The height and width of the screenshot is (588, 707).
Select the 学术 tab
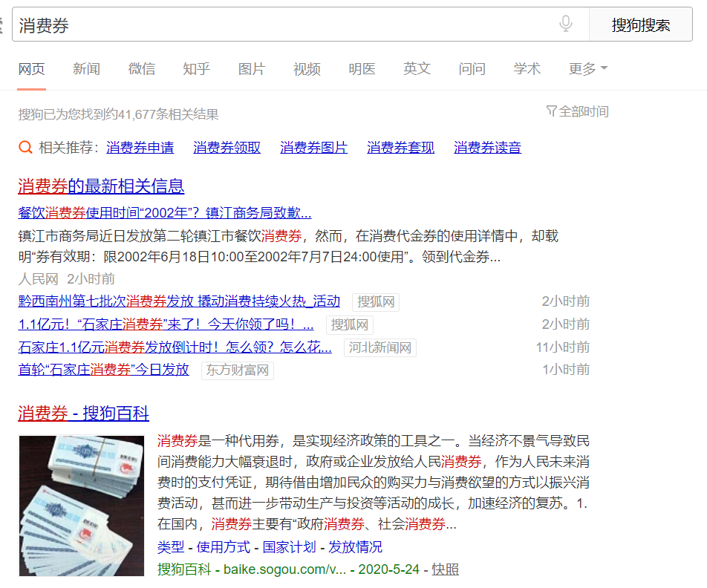point(527,68)
